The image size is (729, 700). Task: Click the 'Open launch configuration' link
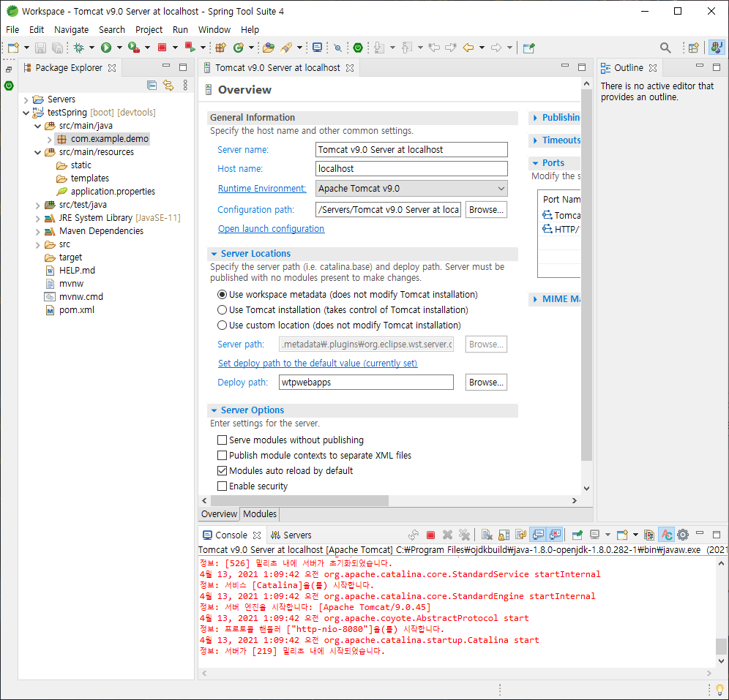coord(271,228)
